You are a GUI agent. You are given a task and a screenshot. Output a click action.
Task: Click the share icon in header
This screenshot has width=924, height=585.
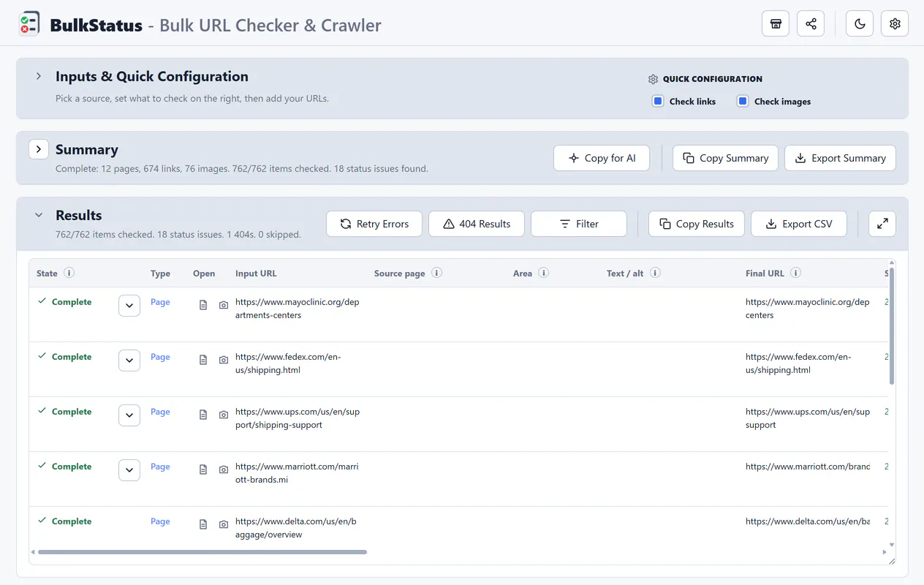[811, 23]
